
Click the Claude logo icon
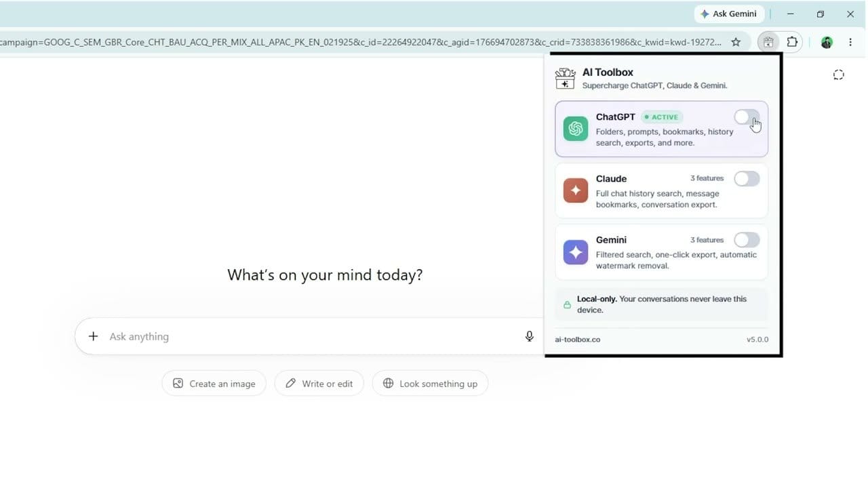576,190
